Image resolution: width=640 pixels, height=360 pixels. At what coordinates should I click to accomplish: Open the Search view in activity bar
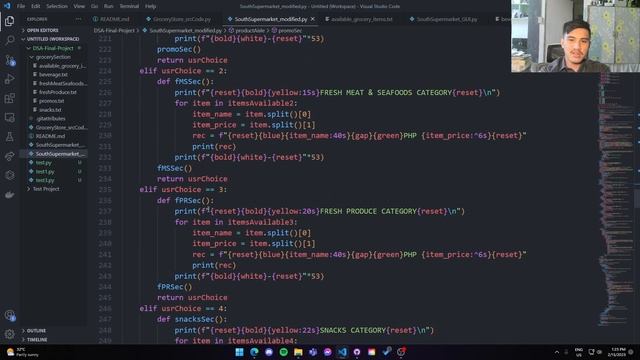(x=9, y=40)
